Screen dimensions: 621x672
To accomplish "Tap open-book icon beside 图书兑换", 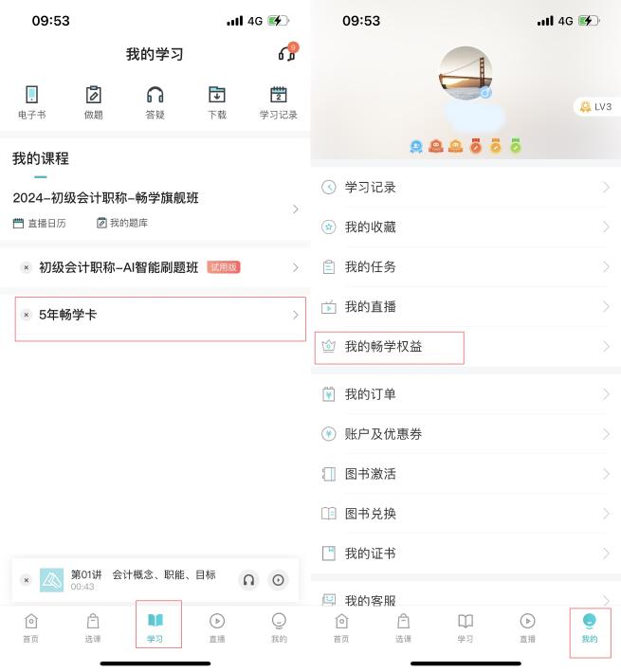I will point(329,514).
